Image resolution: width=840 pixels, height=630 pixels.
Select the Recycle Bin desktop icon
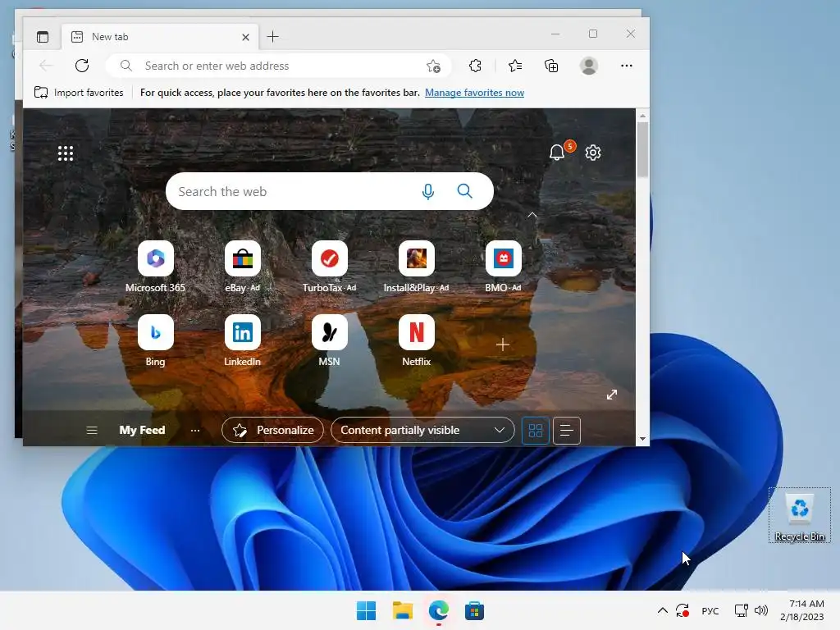(799, 516)
